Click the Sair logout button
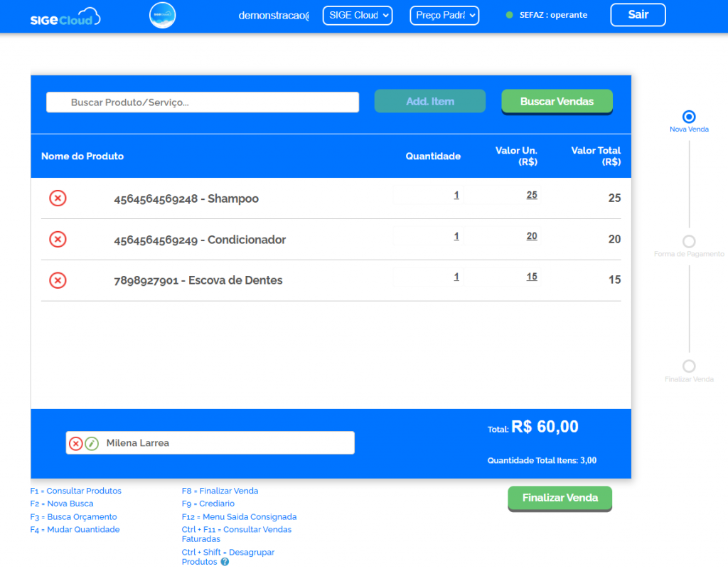 click(x=638, y=15)
